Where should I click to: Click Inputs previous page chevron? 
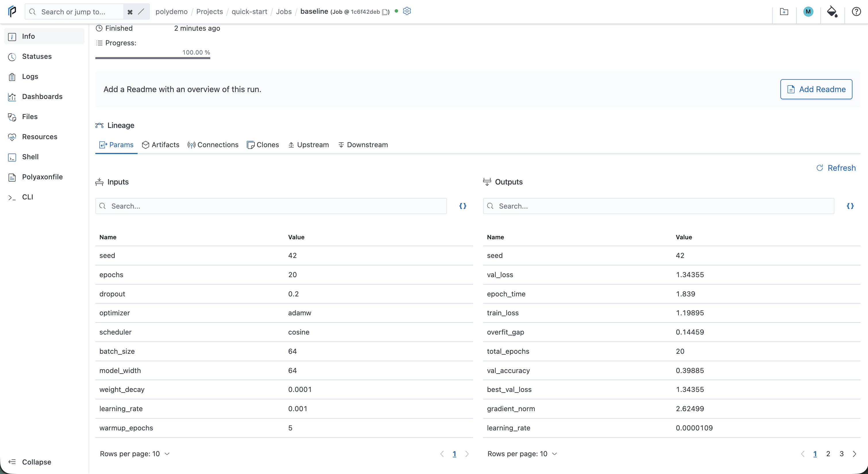442,454
